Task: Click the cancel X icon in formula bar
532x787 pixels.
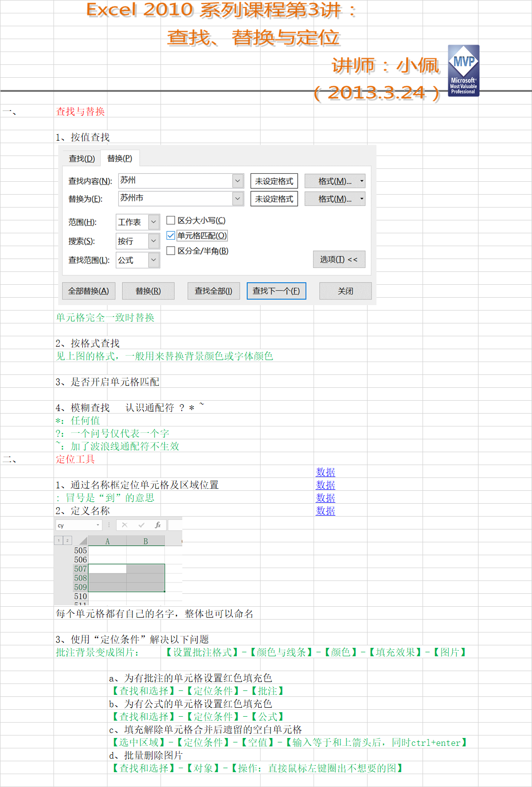Action: (x=124, y=525)
